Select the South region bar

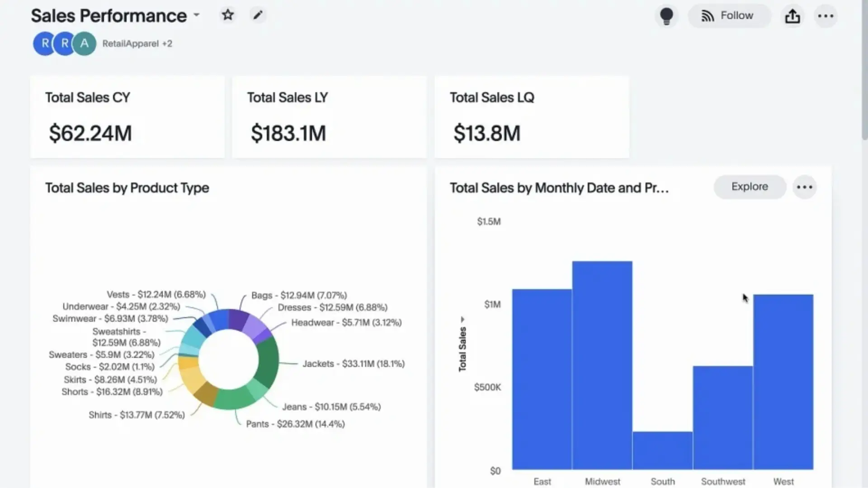point(662,450)
